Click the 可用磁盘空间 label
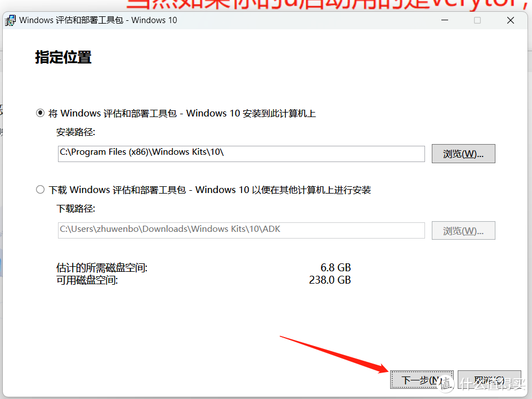Screen dimensions: 532x399 pyautogui.click(x=87, y=280)
